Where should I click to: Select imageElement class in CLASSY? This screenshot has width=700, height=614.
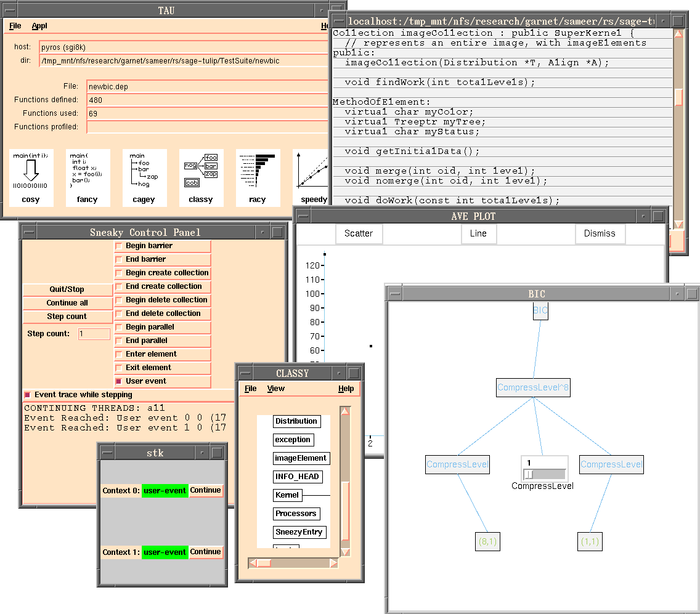point(301,458)
